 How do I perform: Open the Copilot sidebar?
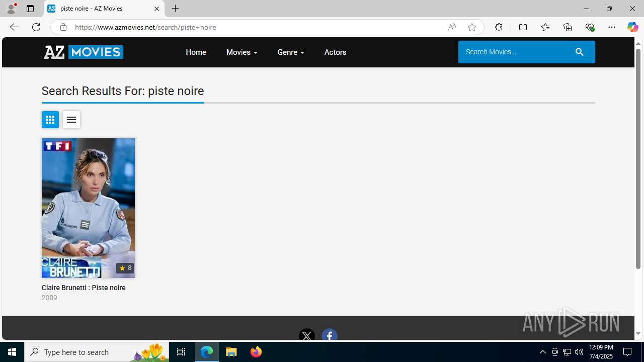(x=632, y=27)
